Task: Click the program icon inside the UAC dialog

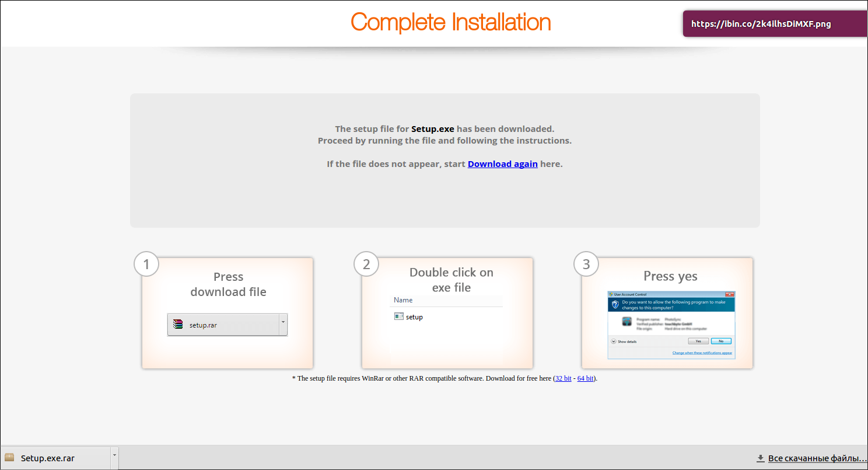Action: point(627,322)
